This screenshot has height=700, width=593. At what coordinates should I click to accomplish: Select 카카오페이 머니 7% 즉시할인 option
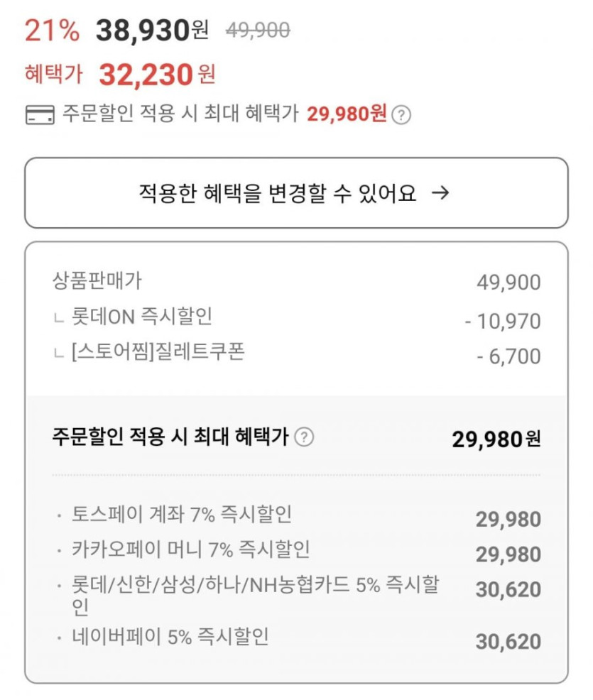pyautogui.click(x=191, y=549)
